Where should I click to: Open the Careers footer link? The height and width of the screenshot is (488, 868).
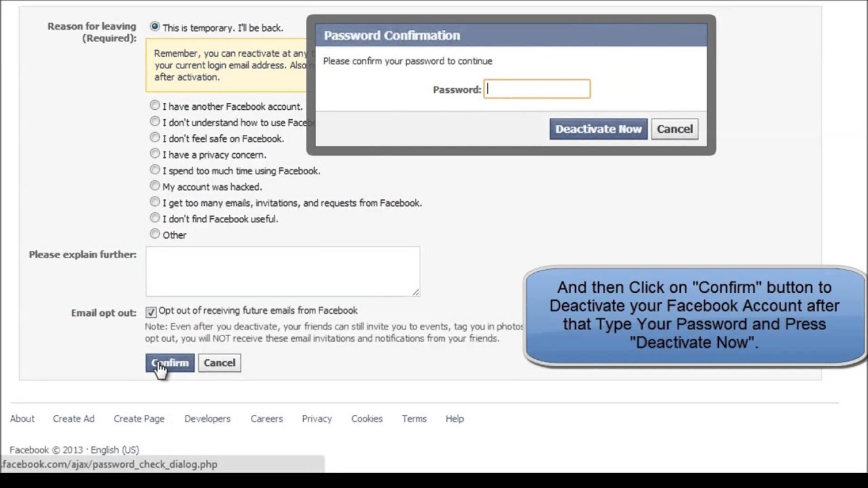click(x=267, y=419)
